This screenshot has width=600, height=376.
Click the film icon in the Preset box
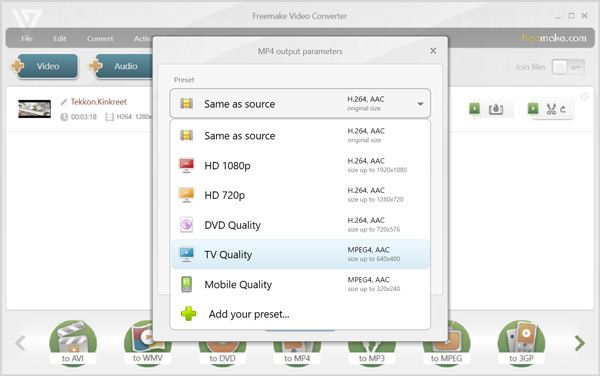click(186, 104)
